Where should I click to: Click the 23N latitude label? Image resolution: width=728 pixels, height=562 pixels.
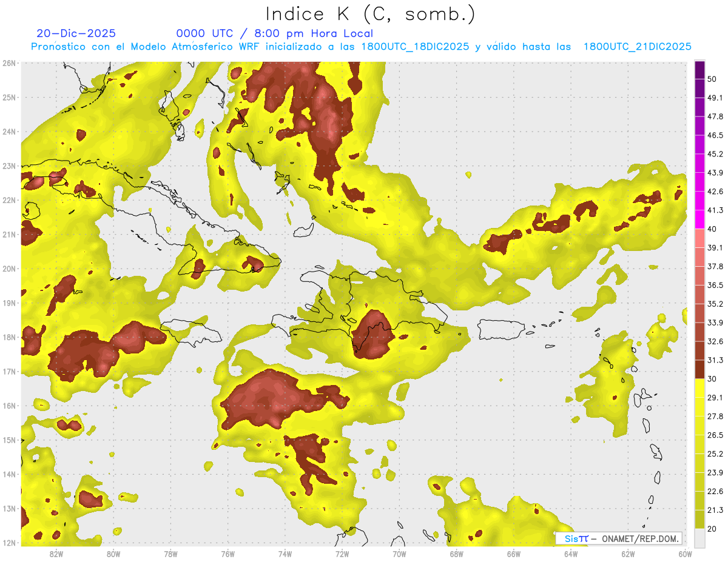pyautogui.click(x=8, y=166)
